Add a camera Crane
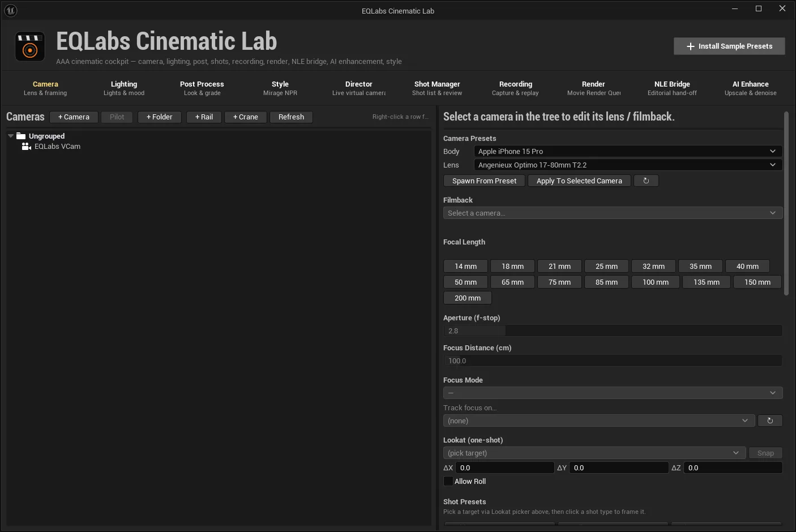Image resolution: width=796 pixels, height=532 pixels. pos(246,117)
